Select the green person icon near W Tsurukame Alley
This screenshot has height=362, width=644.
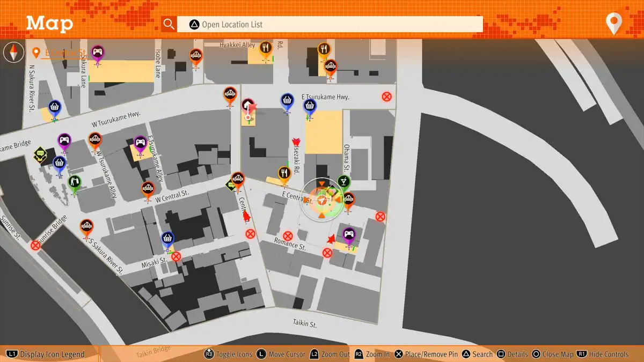coord(74,183)
